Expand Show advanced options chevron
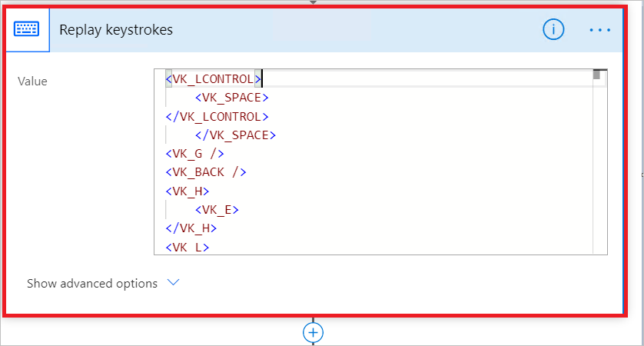 [174, 282]
